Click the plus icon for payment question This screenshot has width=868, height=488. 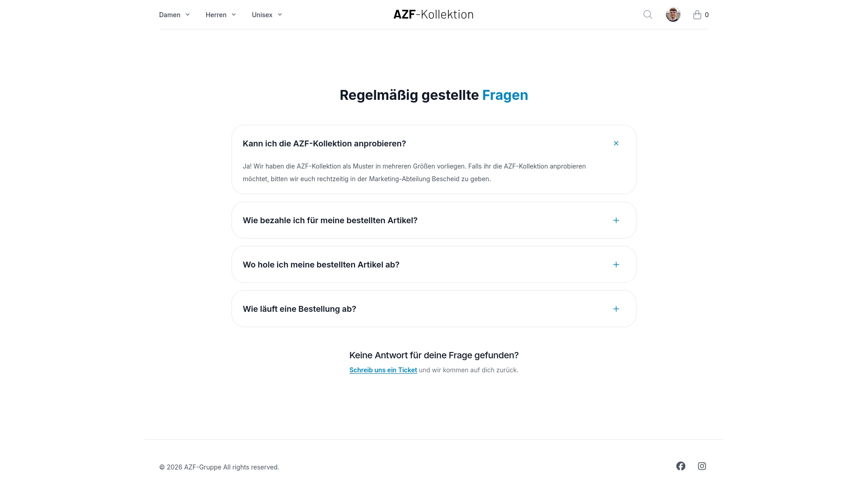click(616, 220)
